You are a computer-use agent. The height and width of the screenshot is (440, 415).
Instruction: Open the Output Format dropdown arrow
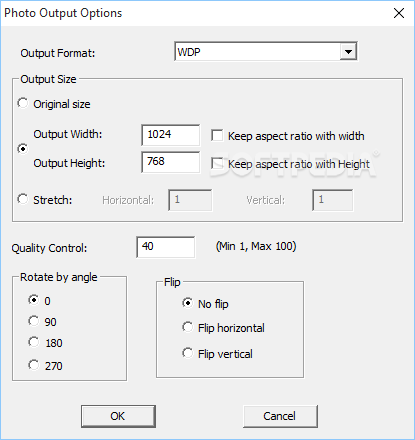pyautogui.click(x=348, y=52)
